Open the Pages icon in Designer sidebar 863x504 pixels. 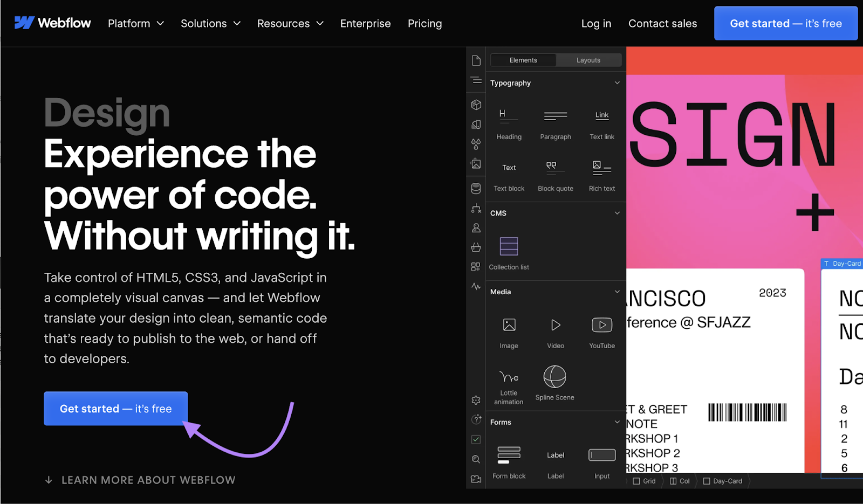(476, 60)
